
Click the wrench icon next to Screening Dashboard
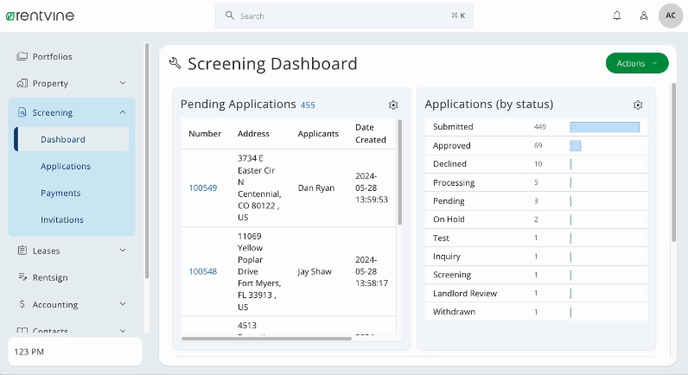[175, 64]
